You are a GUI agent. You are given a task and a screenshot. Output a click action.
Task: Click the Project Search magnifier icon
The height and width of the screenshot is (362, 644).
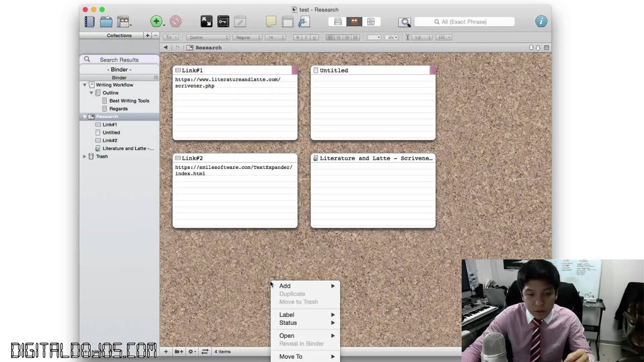(405, 22)
